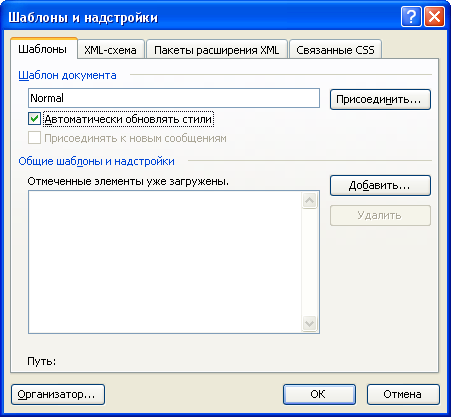
Task: Click the help question mark icon
Action: (x=411, y=16)
